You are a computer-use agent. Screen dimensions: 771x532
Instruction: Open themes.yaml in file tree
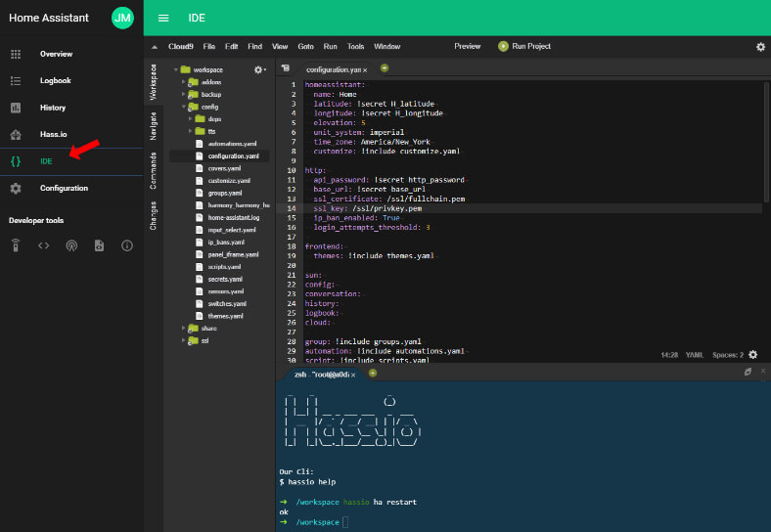point(225,316)
